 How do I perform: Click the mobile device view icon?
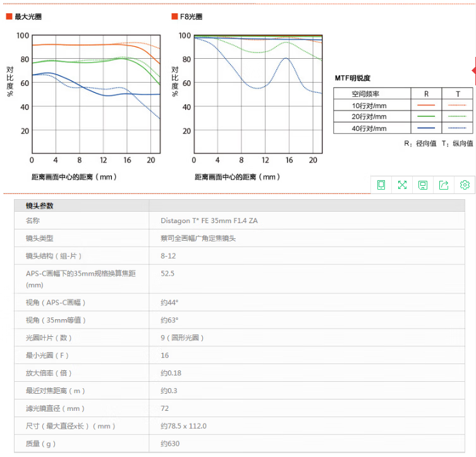click(x=381, y=185)
